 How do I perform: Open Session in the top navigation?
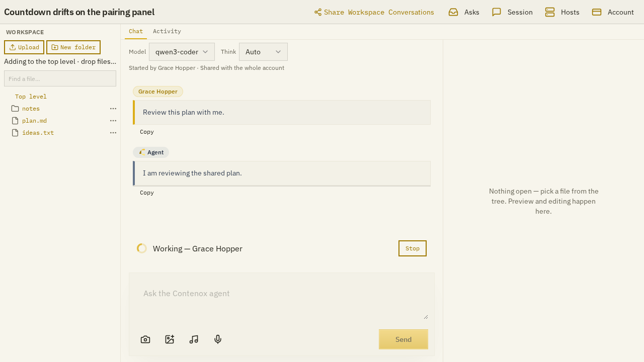click(512, 12)
